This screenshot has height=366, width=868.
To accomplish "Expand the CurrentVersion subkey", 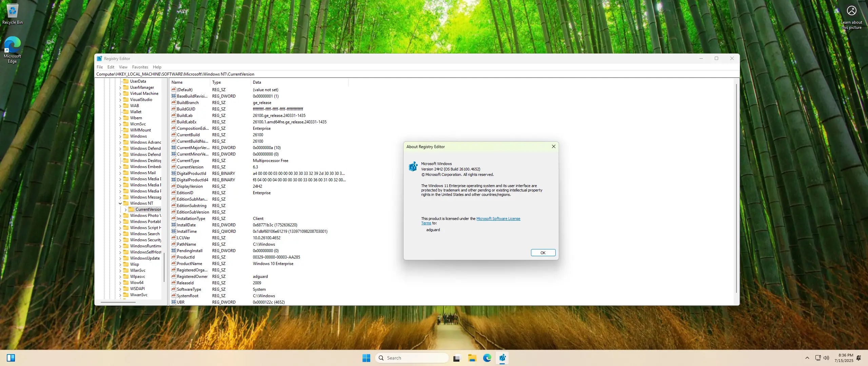I will point(125,209).
